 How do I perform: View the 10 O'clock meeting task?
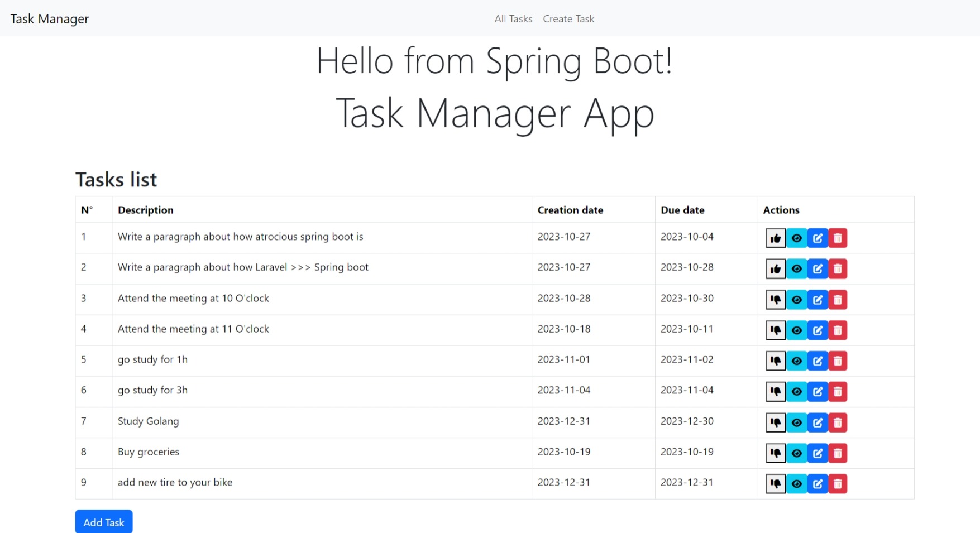click(x=797, y=300)
